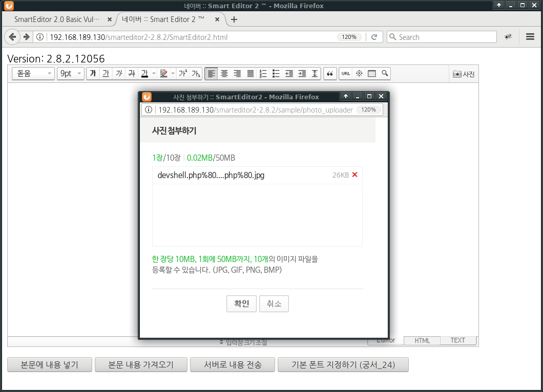Insert table from editor toolbar
This screenshot has width=543, height=392.
coord(371,73)
